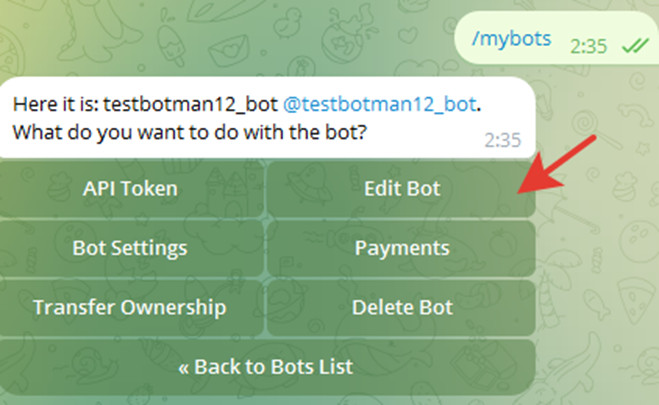This screenshot has height=405, width=659.
Task: Choose Transfer Ownership
Action: tap(131, 307)
